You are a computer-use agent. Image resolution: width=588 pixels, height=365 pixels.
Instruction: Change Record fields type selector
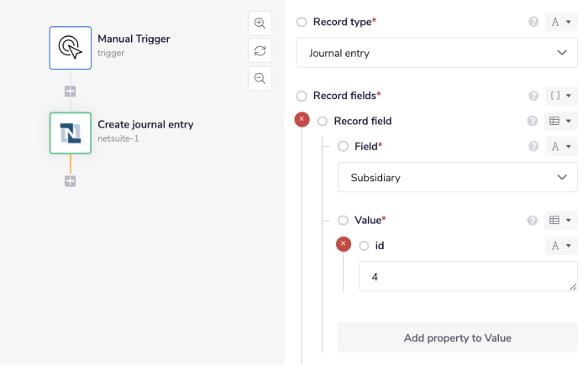pyautogui.click(x=562, y=96)
